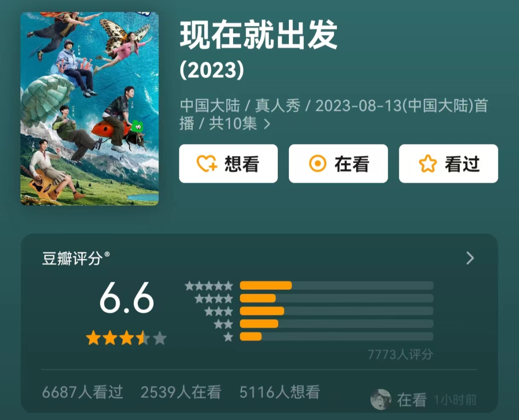Image resolution: width=519 pixels, height=420 pixels.
Task: Open 6687人看过 list
Action: [x=83, y=392]
